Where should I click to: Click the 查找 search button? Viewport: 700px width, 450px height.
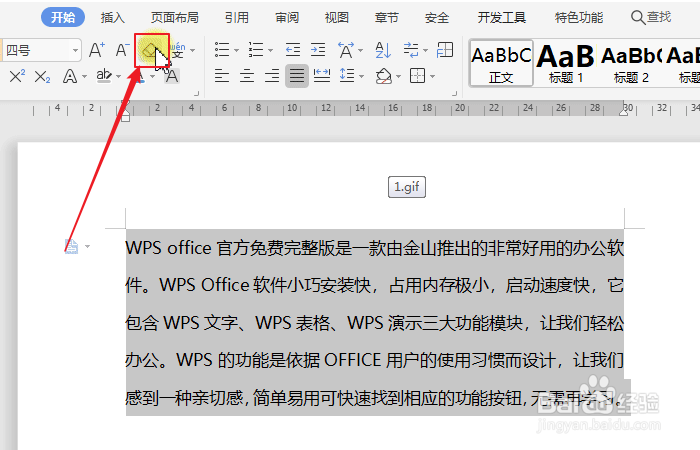(651, 17)
